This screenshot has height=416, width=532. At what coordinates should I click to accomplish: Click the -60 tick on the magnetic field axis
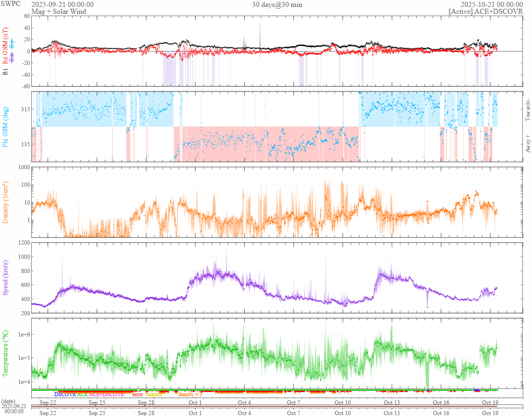26,86
